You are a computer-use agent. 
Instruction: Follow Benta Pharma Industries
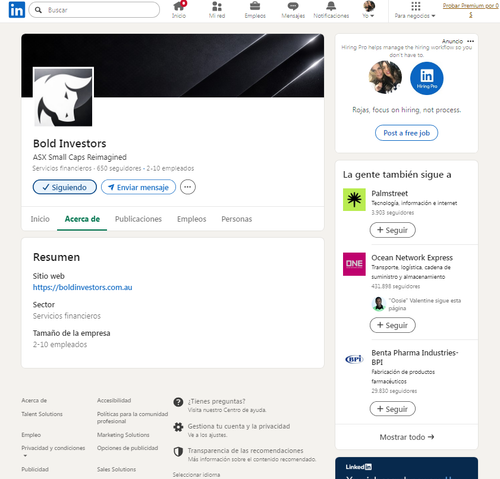(392, 409)
